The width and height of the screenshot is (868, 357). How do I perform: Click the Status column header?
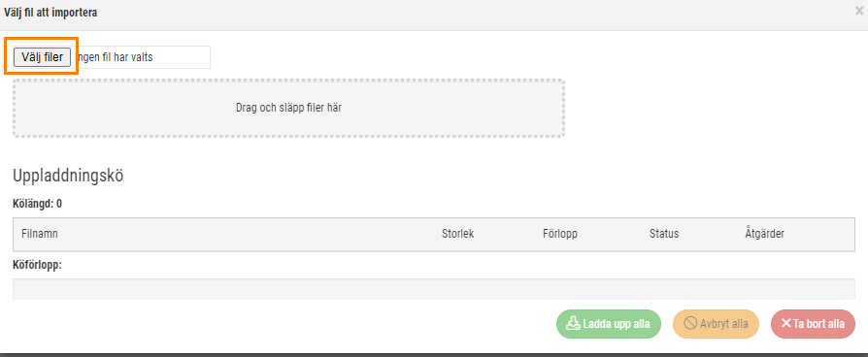click(x=664, y=234)
